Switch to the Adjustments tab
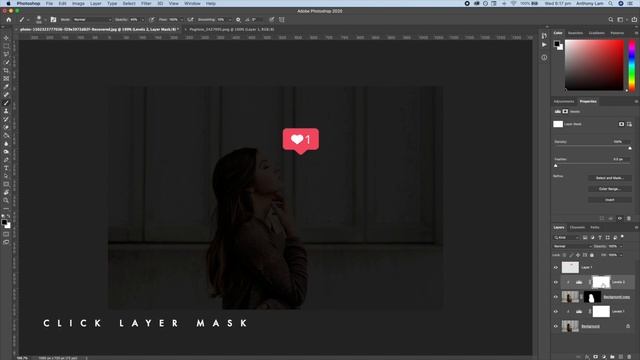 point(564,101)
